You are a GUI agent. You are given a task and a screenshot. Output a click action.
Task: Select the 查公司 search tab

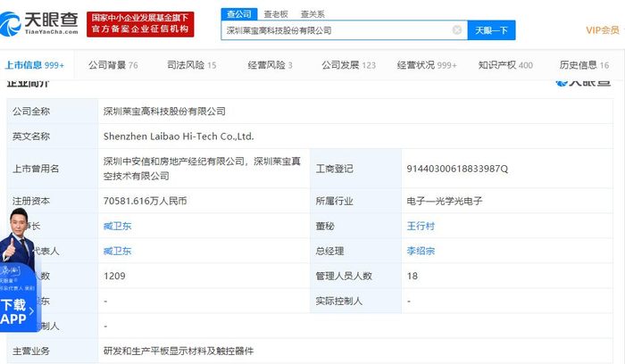[x=239, y=14]
